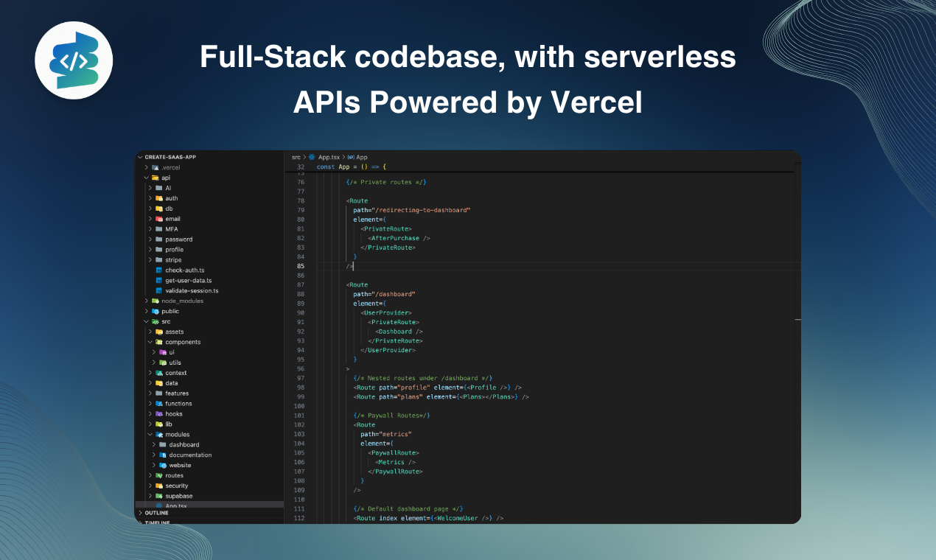Viewport: 936px width, 560px height.
Task: Click the TypeScript icon beside validate-session.ts
Action: tap(158, 290)
